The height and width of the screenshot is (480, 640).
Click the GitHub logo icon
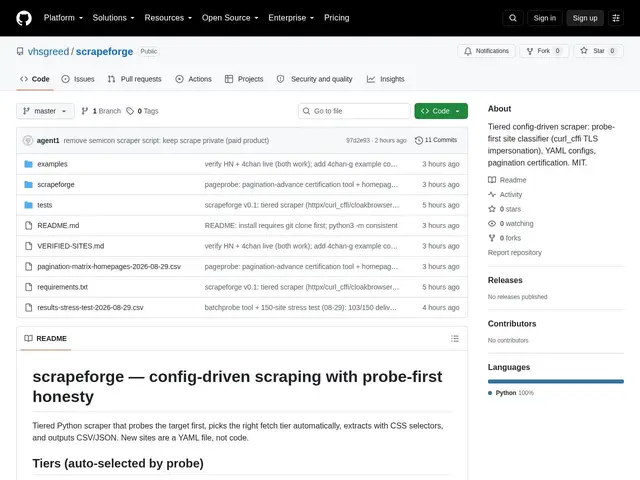24,18
